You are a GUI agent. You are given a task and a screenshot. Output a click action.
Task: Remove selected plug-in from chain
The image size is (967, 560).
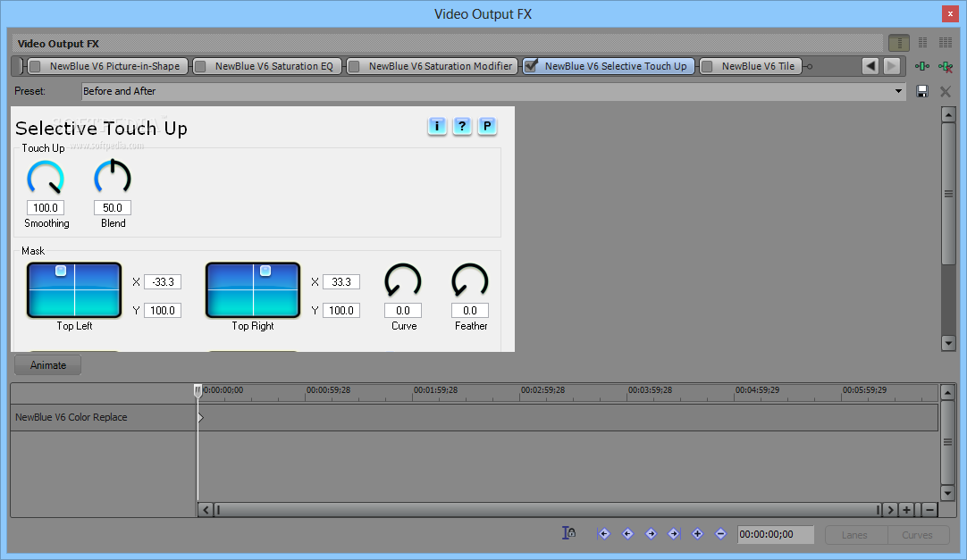point(946,66)
